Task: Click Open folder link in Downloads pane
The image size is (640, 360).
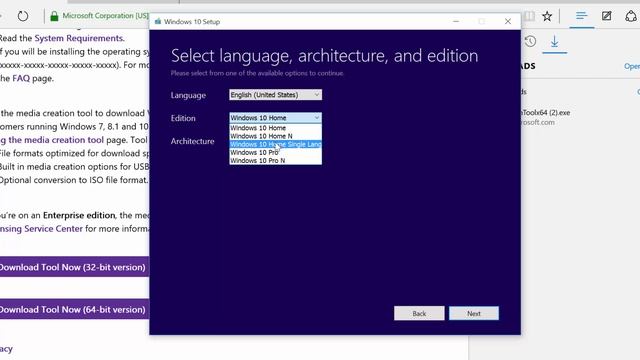Action: 632,66
